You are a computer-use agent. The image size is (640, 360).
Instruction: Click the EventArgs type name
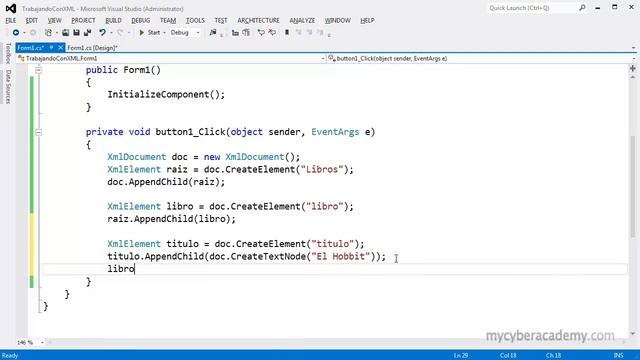pyautogui.click(x=335, y=132)
